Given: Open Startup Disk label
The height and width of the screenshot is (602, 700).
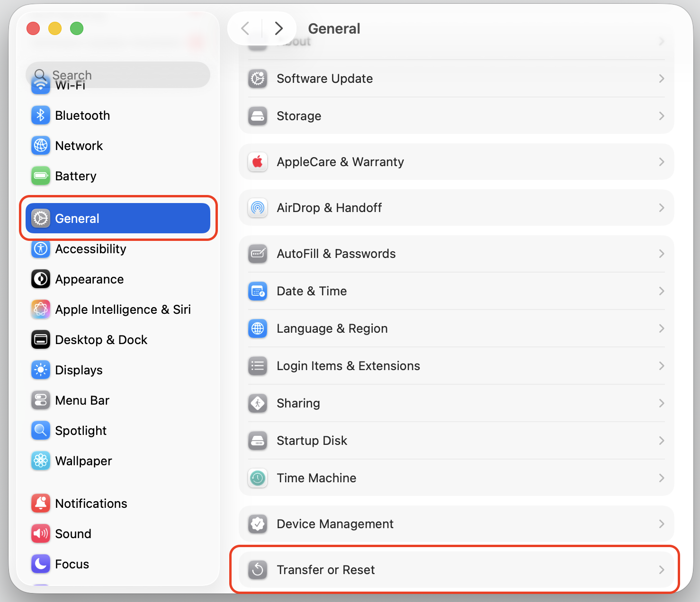Looking at the screenshot, I should click(312, 441).
